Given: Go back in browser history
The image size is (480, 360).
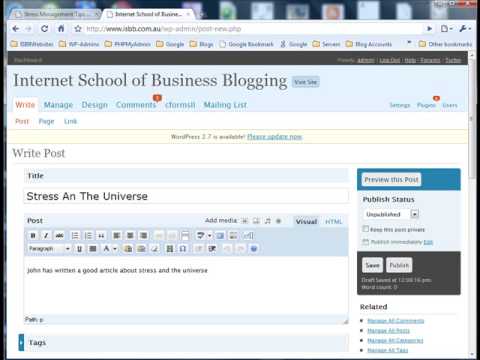Looking at the screenshot, I should pyautogui.click(x=16, y=29).
